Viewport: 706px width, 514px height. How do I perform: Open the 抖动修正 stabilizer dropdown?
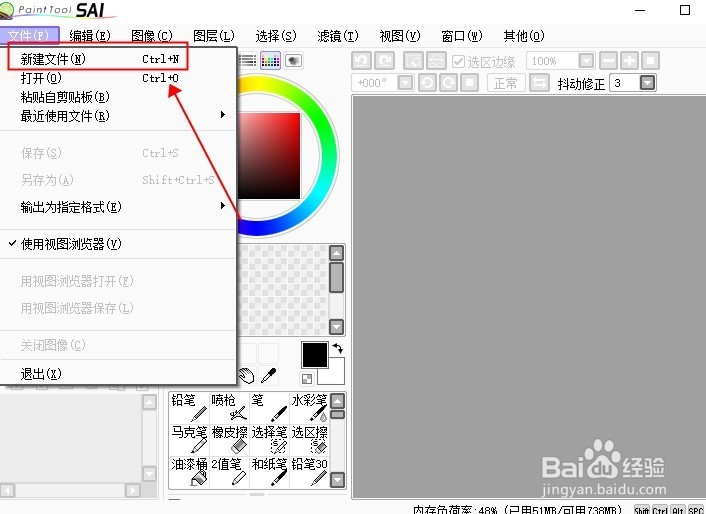click(x=647, y=83)
